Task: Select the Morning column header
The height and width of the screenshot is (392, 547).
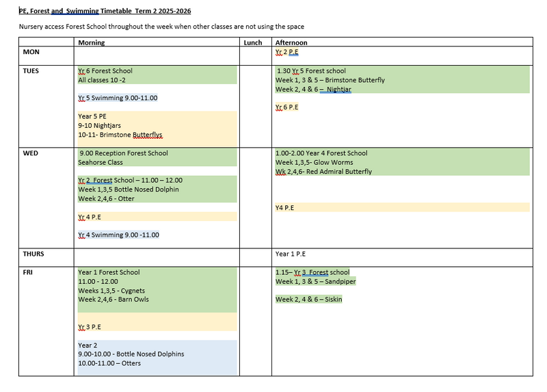Action: (x=92, y=42)
